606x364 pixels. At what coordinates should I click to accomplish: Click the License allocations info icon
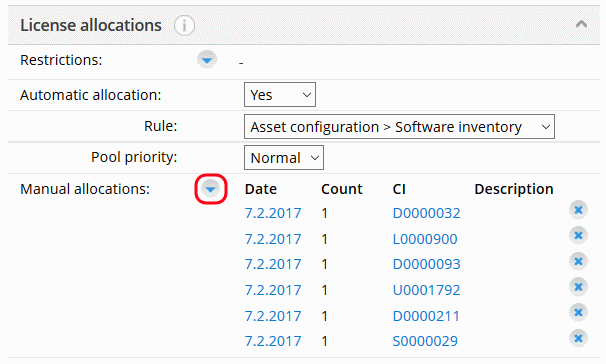[x=184, y=26]
